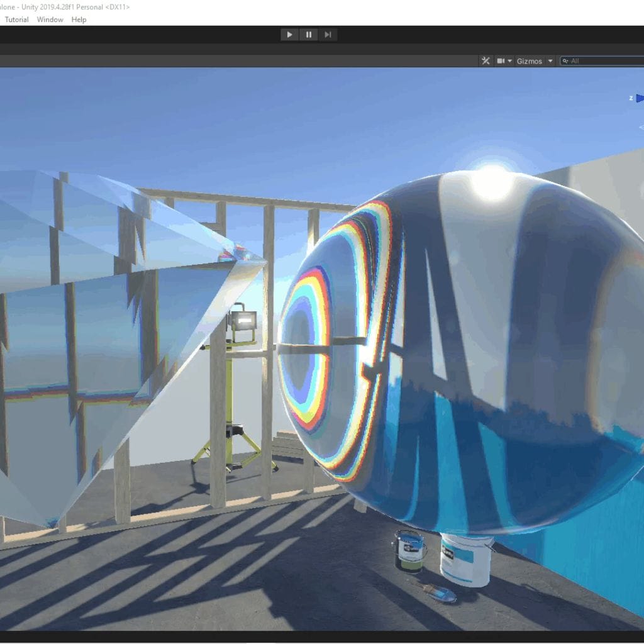
Task: Click the magnifier icon in the search field
Action: (565, 60)
